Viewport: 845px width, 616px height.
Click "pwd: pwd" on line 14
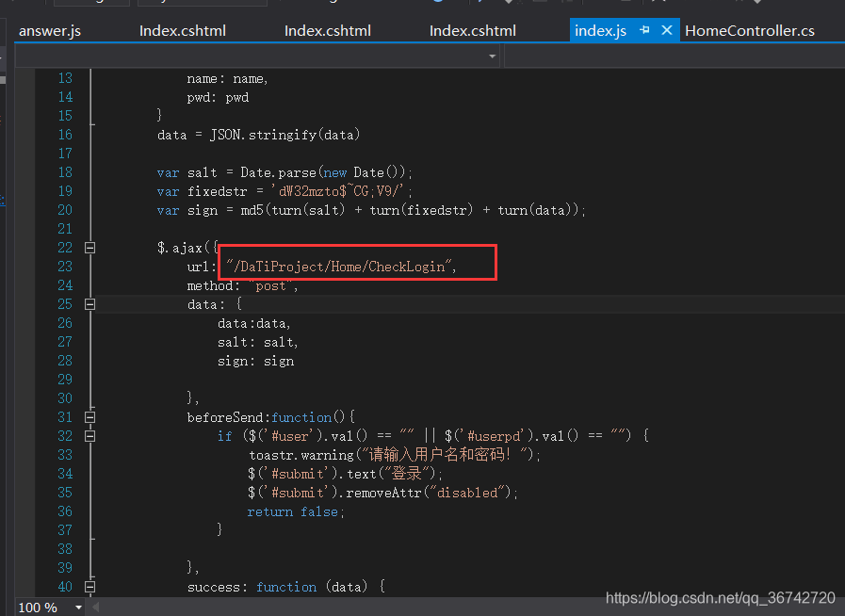[218, 98]
